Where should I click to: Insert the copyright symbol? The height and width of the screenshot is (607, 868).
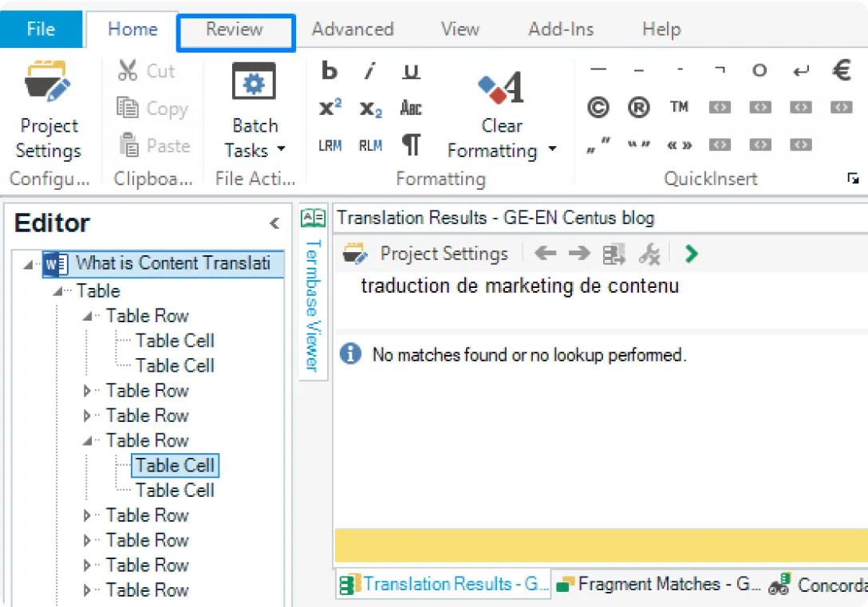click(598, 108)
